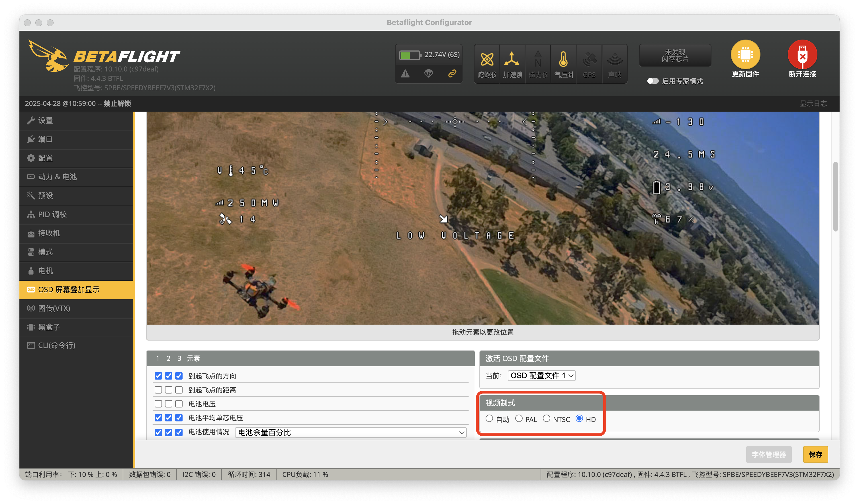Click the yellow Update Firmware chip icon
859x504 pixels.
745,54
